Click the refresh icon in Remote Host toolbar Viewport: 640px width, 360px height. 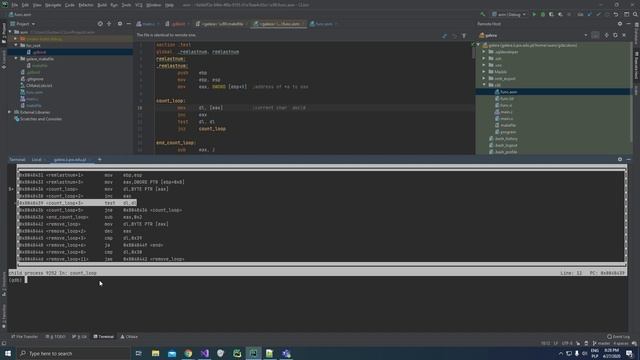tap(615, 36)
